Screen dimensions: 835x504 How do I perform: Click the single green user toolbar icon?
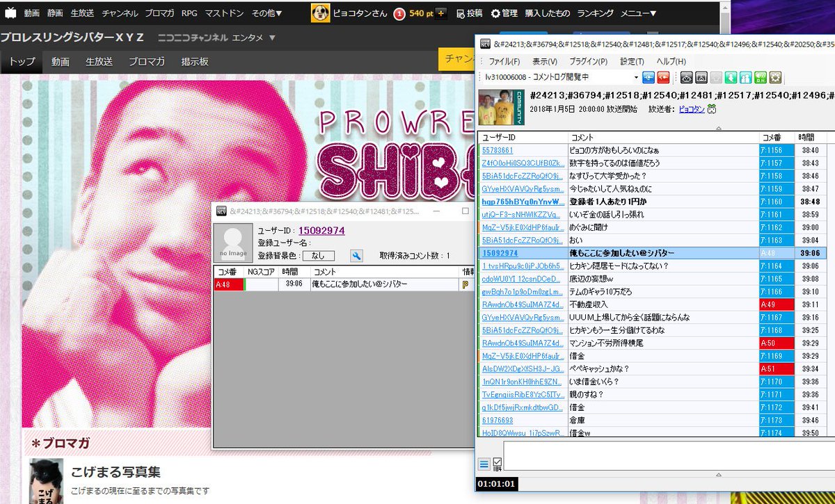pyautogui.click(x=731, y=77)
